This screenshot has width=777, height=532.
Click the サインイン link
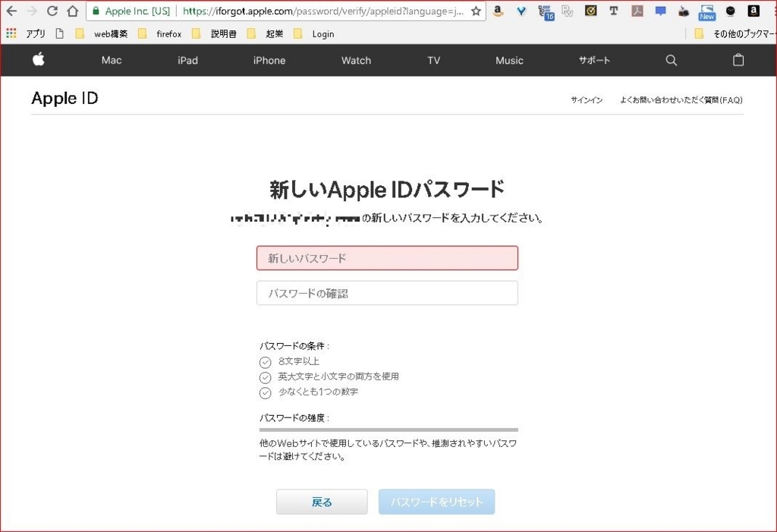(x=587, y=99)
